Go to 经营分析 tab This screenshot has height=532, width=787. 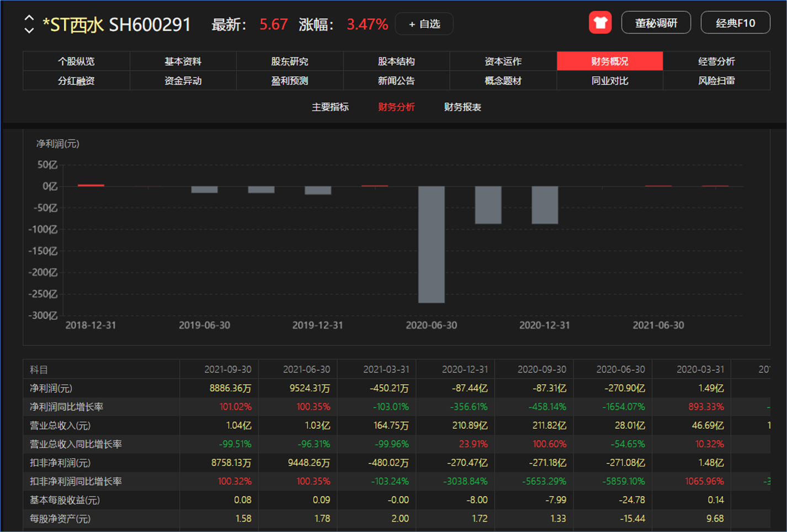click(716, 61)
